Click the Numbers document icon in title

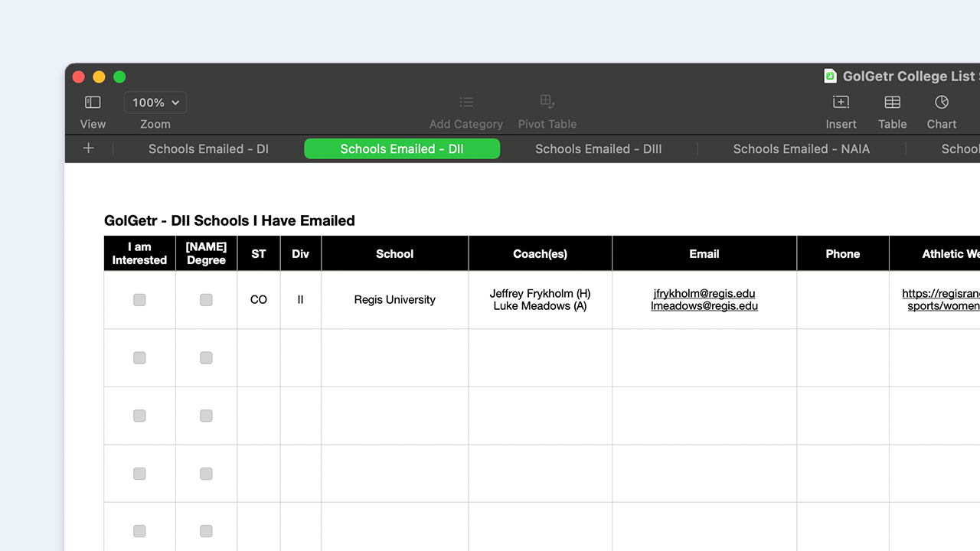[830, 76]
